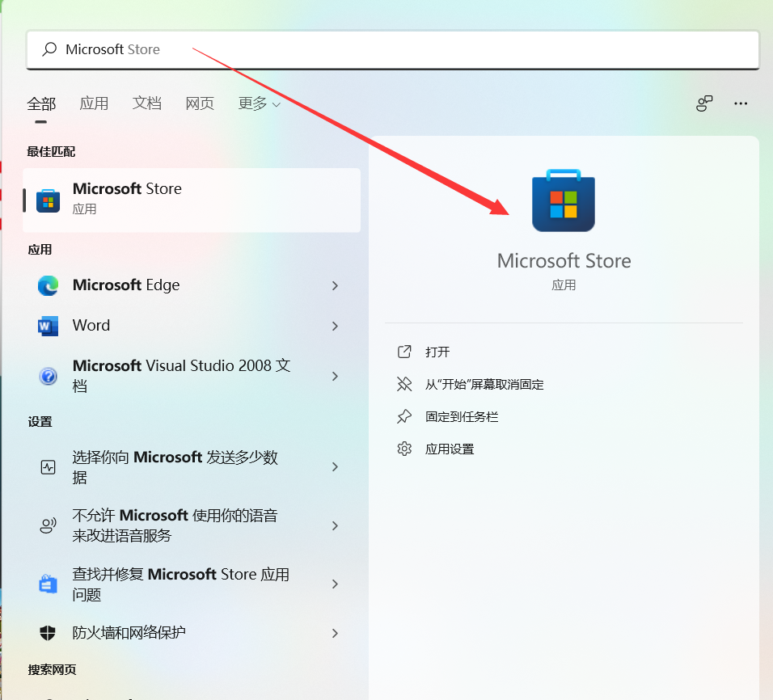Open the three-dots more options menu
Viewport: 773px width, 700px height.
pyautogui.click(x=741, y=103)
